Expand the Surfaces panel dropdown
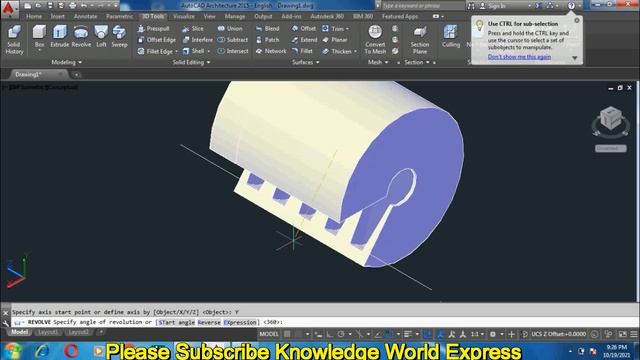Image resolution: width=640 pixels, height=360 pixels. pyautogui.click(x=306, y=62)
